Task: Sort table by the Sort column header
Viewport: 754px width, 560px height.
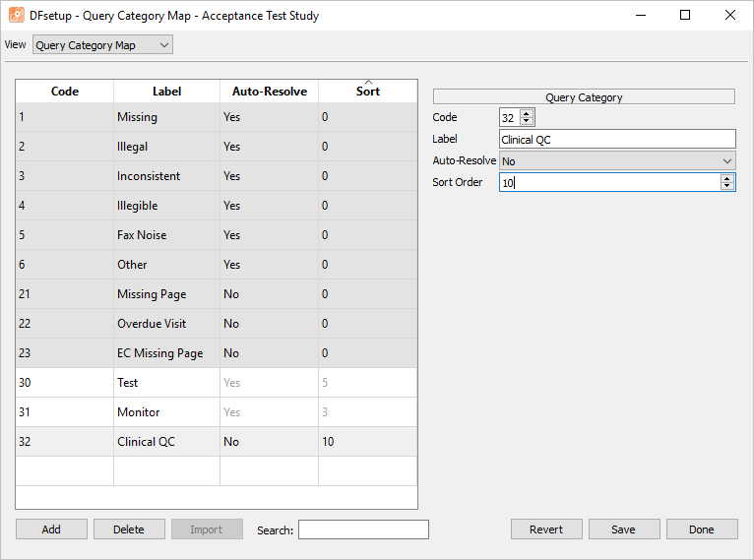Action: pos(368,92)
